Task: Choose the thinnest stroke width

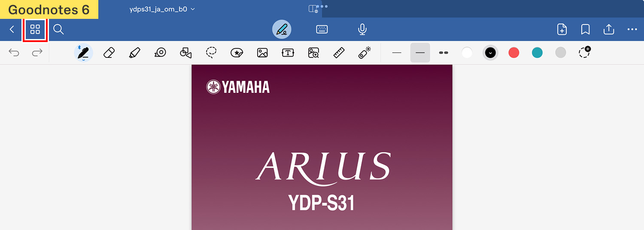Action: coord(397,53)
